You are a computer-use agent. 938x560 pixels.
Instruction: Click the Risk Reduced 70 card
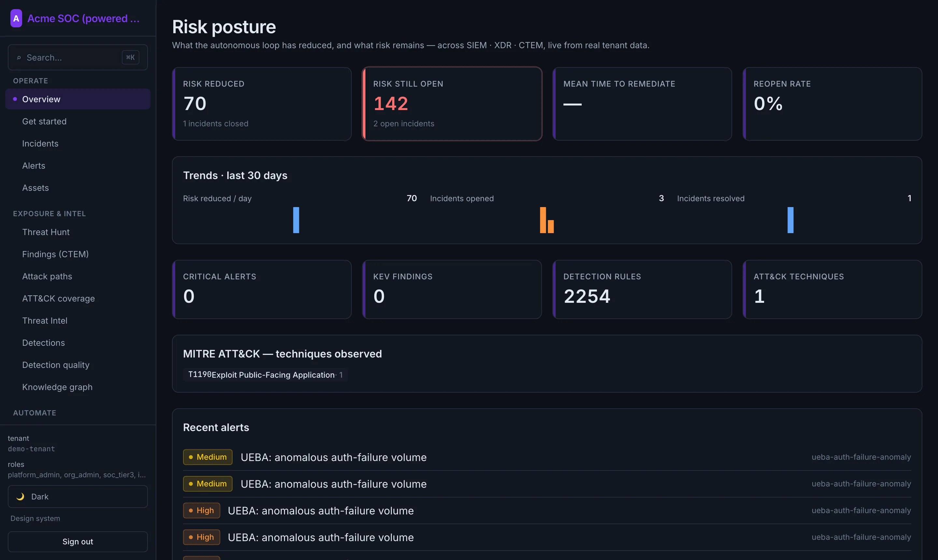[x=262, y=104]
